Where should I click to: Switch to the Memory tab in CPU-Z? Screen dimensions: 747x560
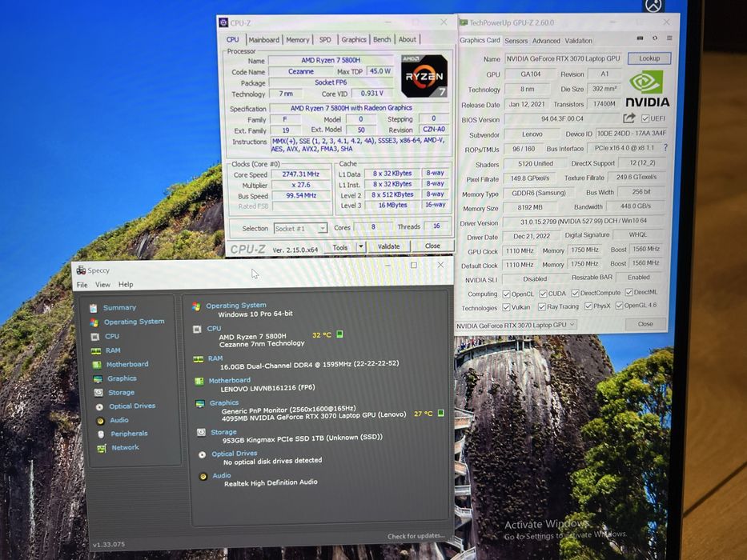(x=298, y=40)
